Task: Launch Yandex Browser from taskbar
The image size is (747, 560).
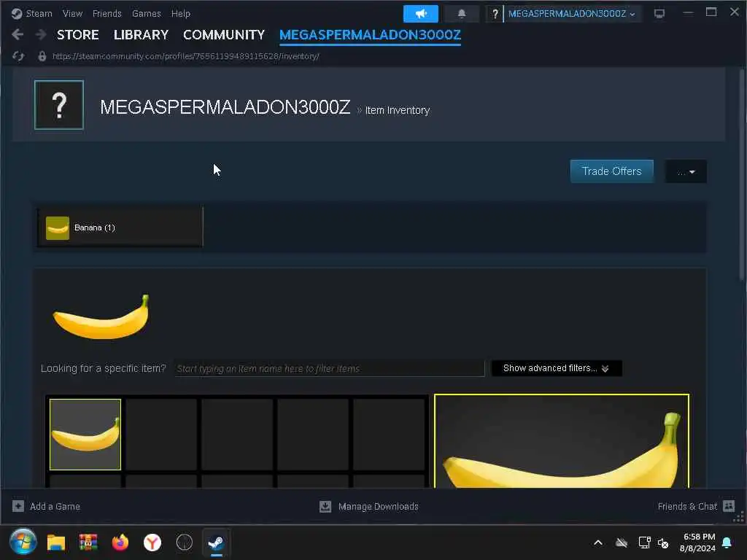Action: (x=152, y=542)
